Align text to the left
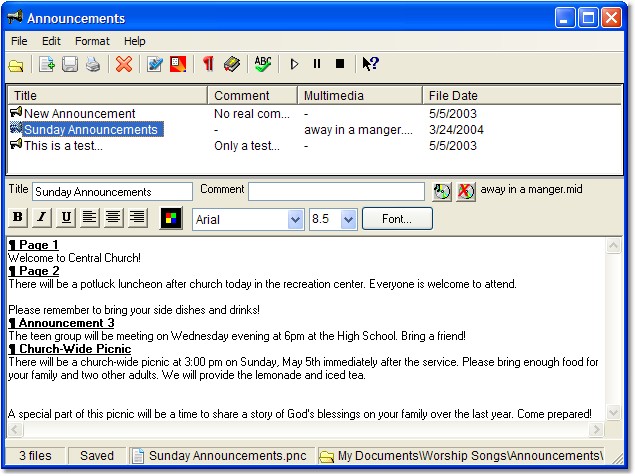635x476 pixels. [89, 218]
